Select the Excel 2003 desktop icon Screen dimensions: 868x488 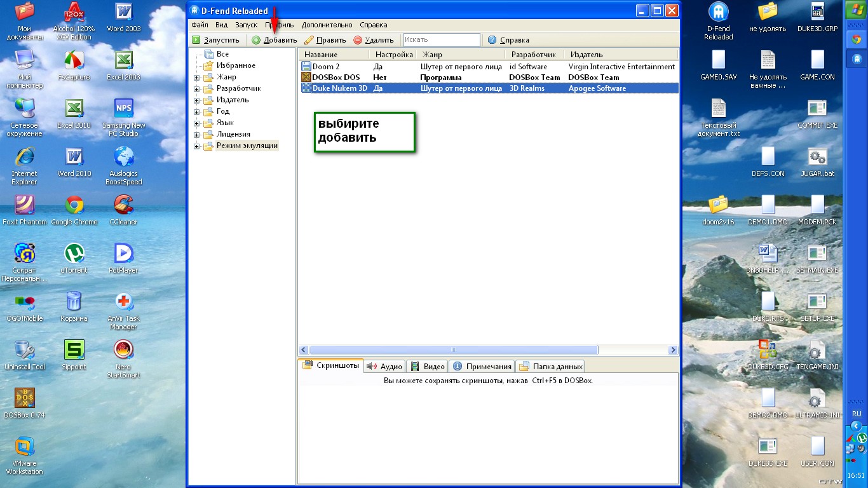[124, 65]
